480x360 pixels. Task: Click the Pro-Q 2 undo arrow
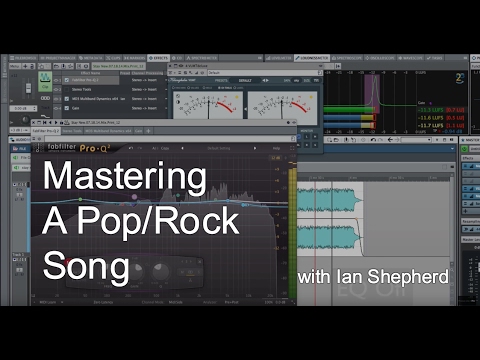pyautogui.click(x=131, y=148)
